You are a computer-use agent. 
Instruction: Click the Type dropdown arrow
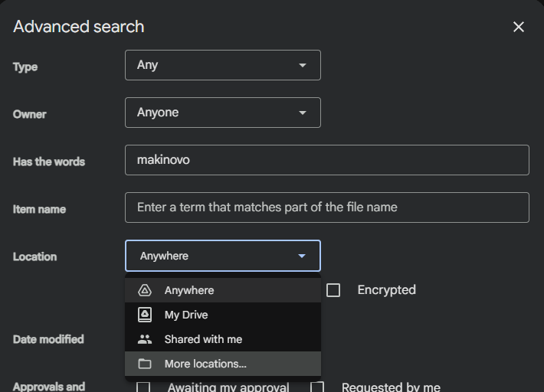tap(303, 66)
